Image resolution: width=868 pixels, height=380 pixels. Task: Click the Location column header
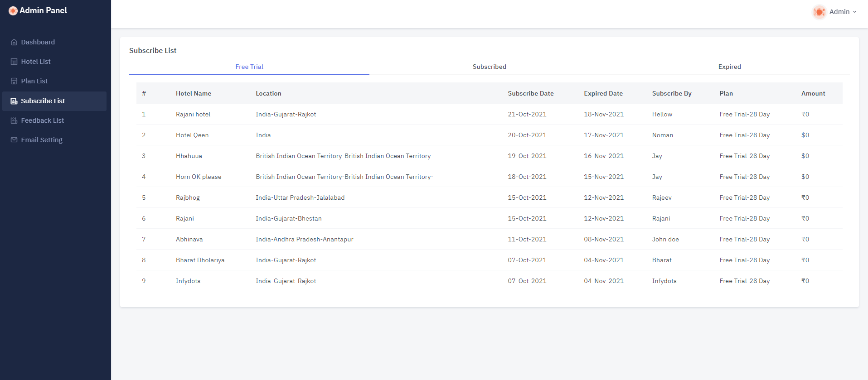pyautogui.click(x=268, y=93)
